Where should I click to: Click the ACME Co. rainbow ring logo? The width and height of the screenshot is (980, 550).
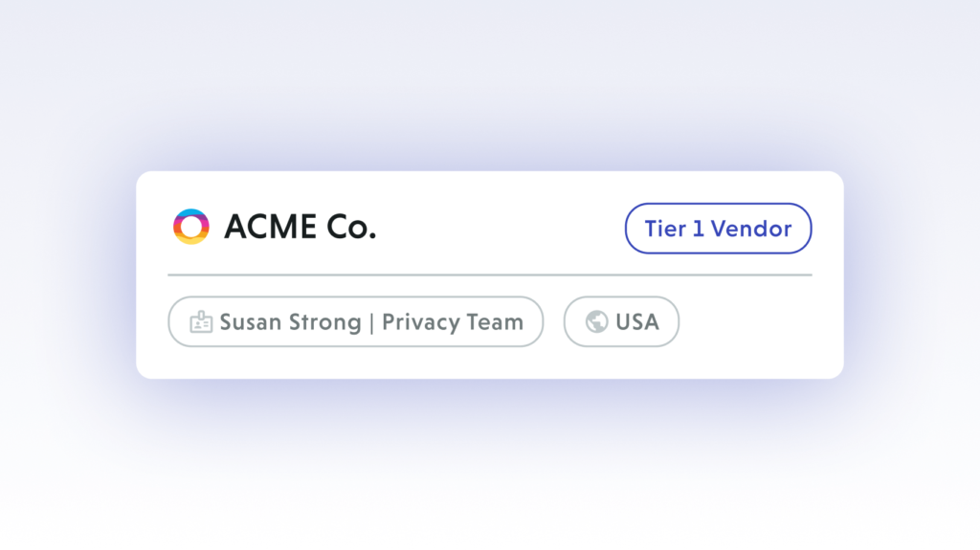(x=190, y=227)
